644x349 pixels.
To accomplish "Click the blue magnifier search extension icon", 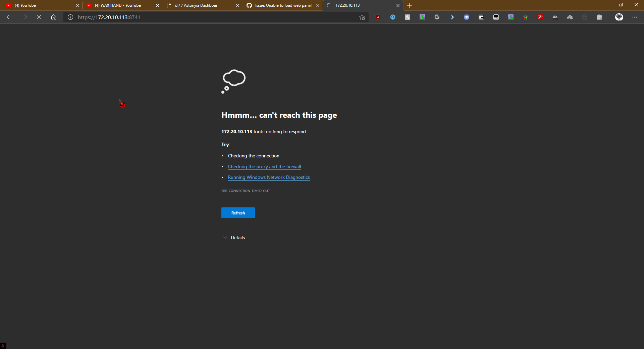I will [x=392, y=17].
